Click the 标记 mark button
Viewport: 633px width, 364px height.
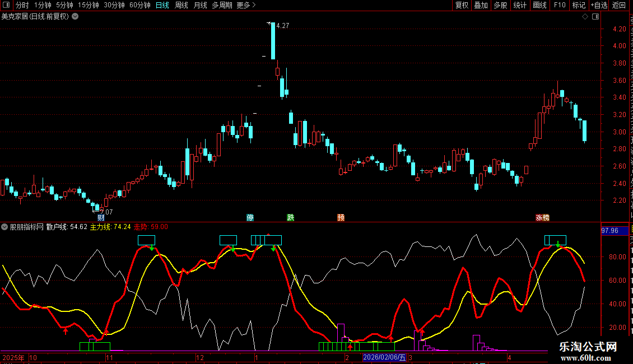pyautogui.click(x=579, y=5)
